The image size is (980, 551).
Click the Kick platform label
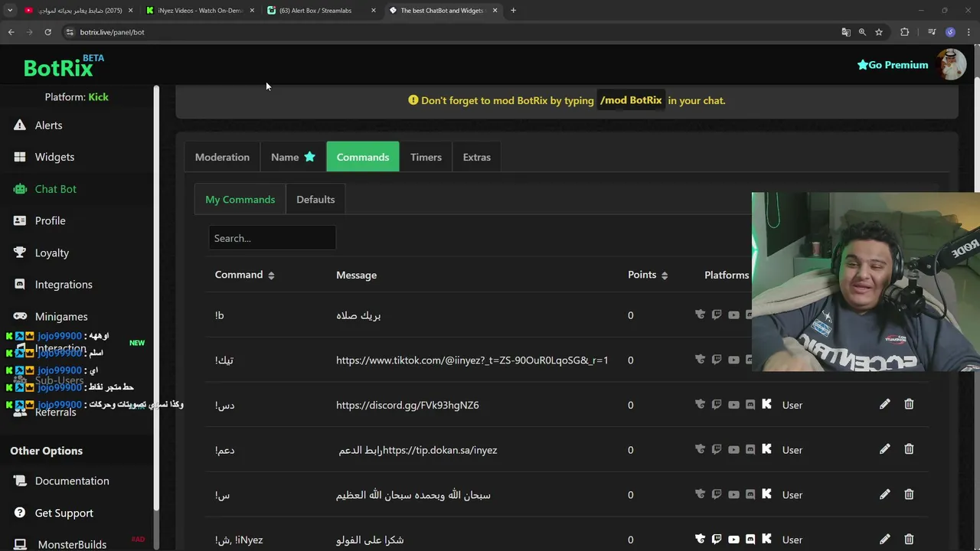pos(98,97)
